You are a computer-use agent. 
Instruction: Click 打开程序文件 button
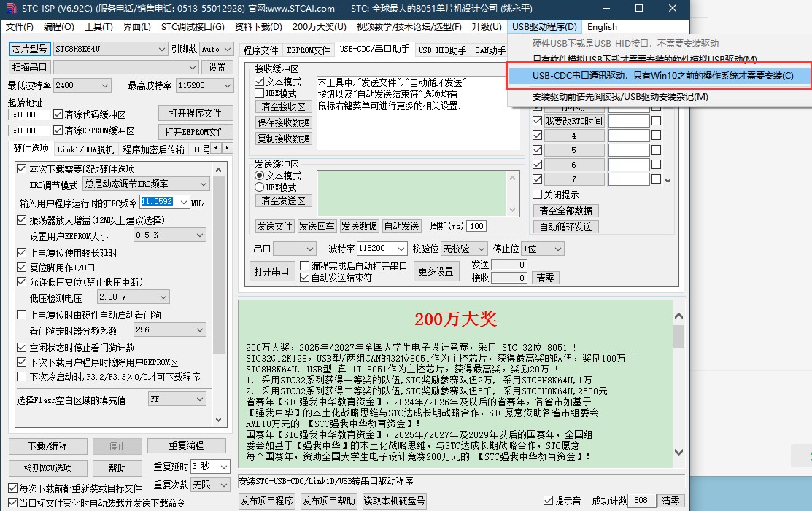tap(196, 113)
